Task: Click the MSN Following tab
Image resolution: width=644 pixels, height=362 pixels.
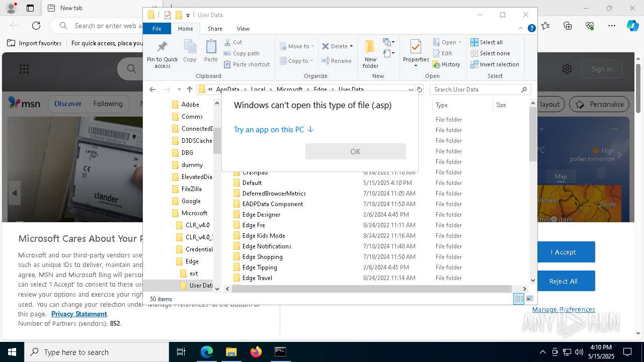Action: 108,104
